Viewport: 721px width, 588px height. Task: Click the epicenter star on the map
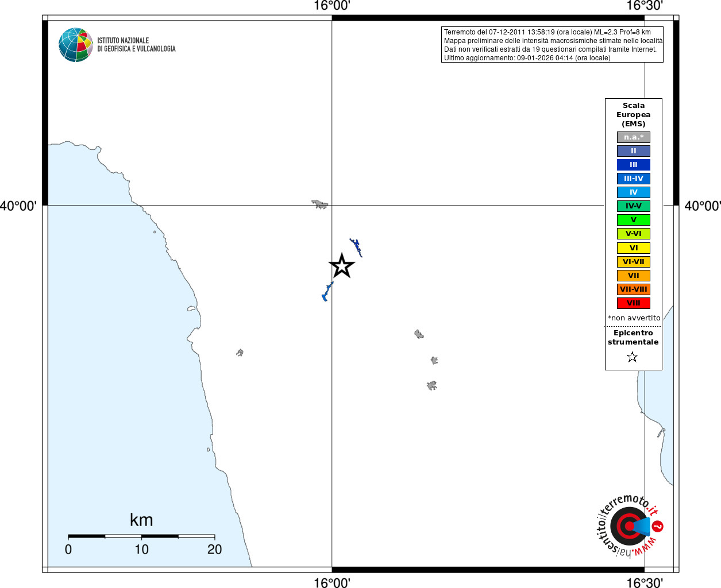(342, 266)
